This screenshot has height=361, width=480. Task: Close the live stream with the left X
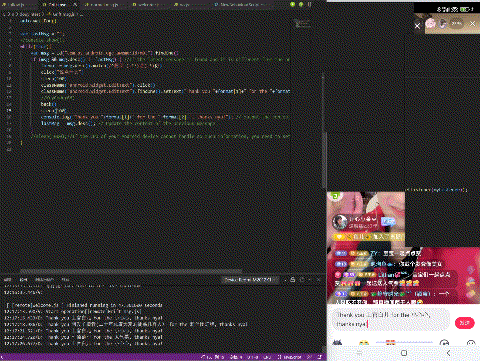click(x=417, y=25)
